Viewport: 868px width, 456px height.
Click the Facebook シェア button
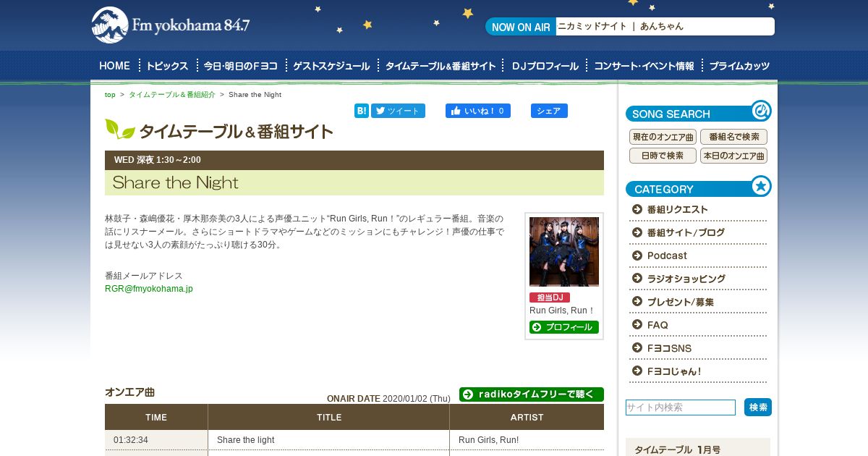pos(549,111)
